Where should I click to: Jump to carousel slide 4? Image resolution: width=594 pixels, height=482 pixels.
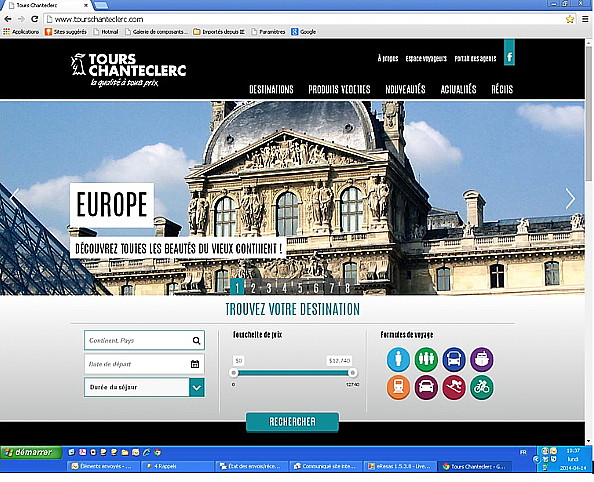[284, 288]
